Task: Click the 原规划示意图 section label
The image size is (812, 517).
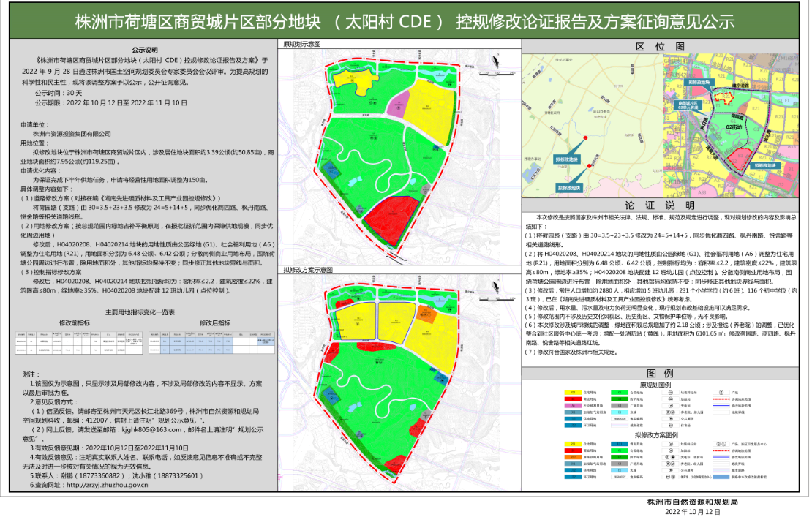Action: point(302,45)
